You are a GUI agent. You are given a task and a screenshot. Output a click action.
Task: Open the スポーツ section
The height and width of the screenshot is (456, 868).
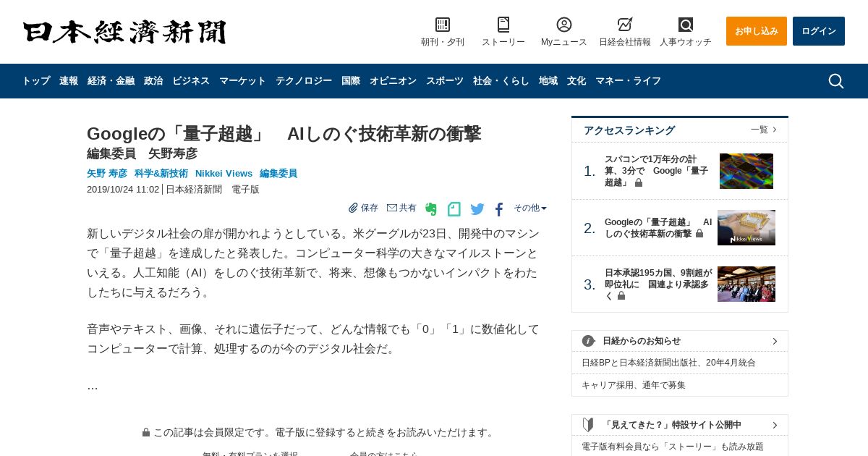pos(445,81)
